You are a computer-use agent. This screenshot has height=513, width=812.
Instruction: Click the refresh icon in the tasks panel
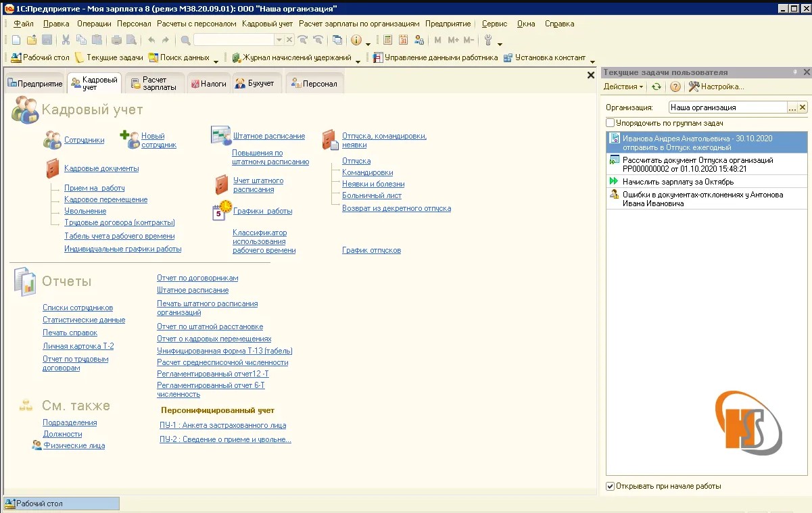(x=656, y=87)
